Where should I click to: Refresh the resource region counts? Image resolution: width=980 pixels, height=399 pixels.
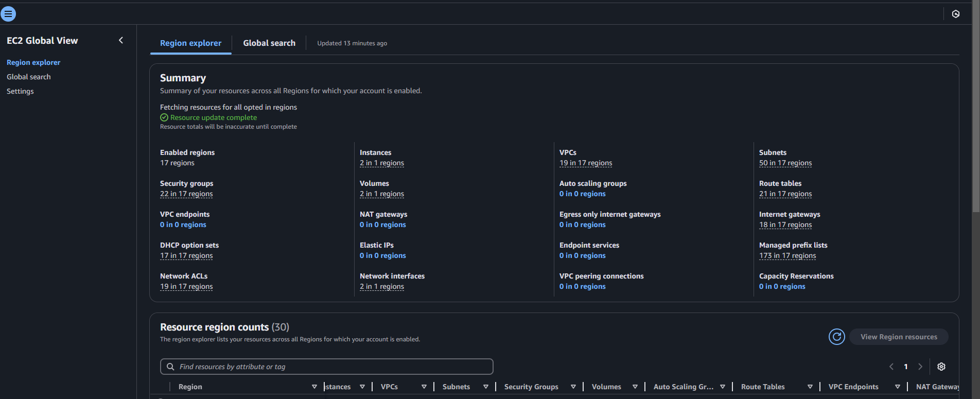click(837, 337)
